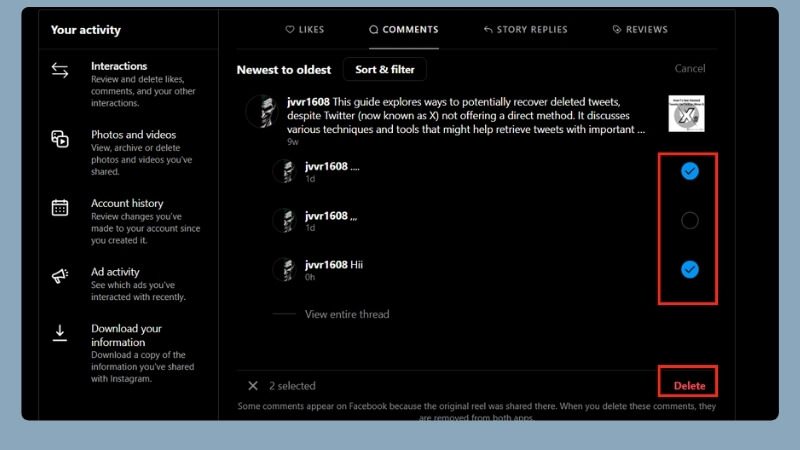Select the Comments tab

pyautogui.click(x=404, y=30)
